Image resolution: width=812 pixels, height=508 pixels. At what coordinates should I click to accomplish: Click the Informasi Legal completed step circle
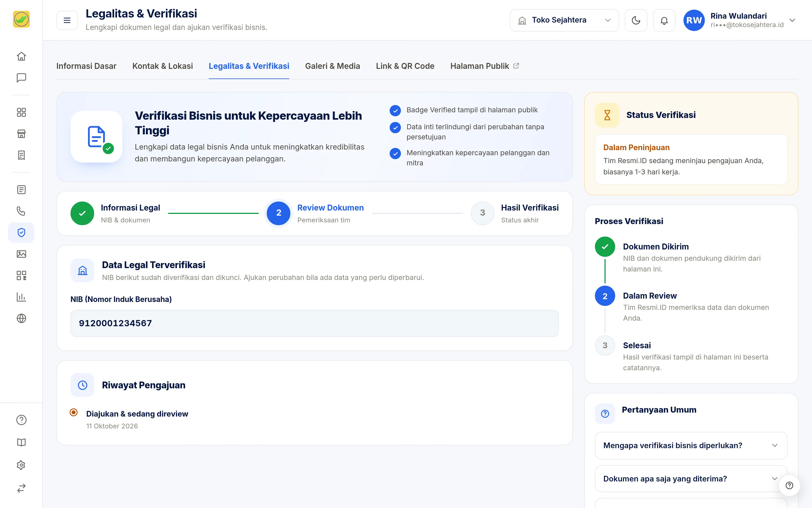82,213
